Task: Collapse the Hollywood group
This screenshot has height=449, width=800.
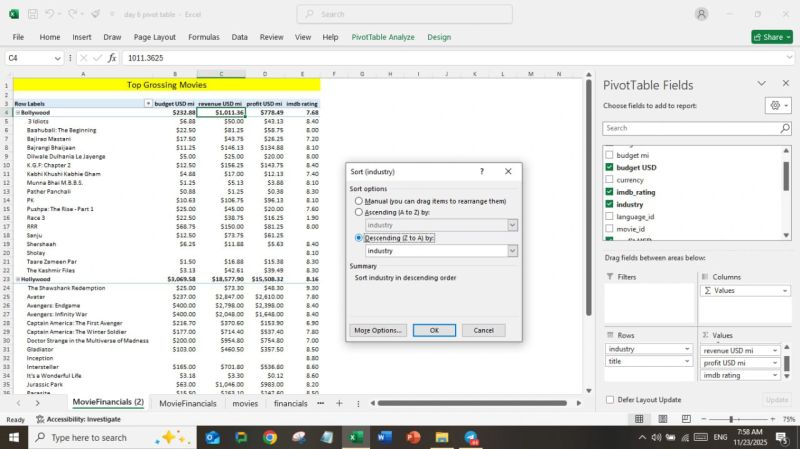Action: [18, 279]
